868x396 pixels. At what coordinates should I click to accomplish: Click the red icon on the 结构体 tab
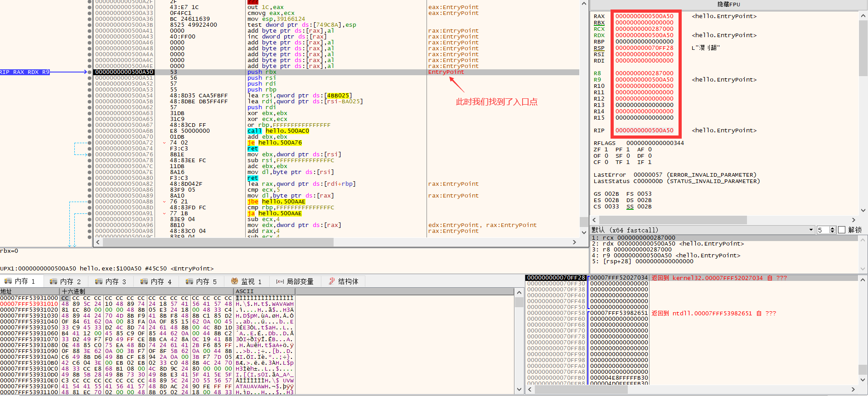point(332,281)
